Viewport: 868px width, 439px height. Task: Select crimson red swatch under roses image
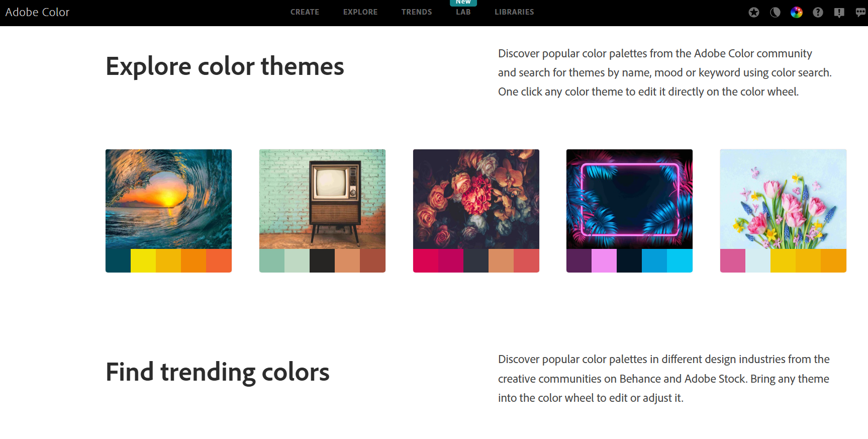click(x=426, y=260)
